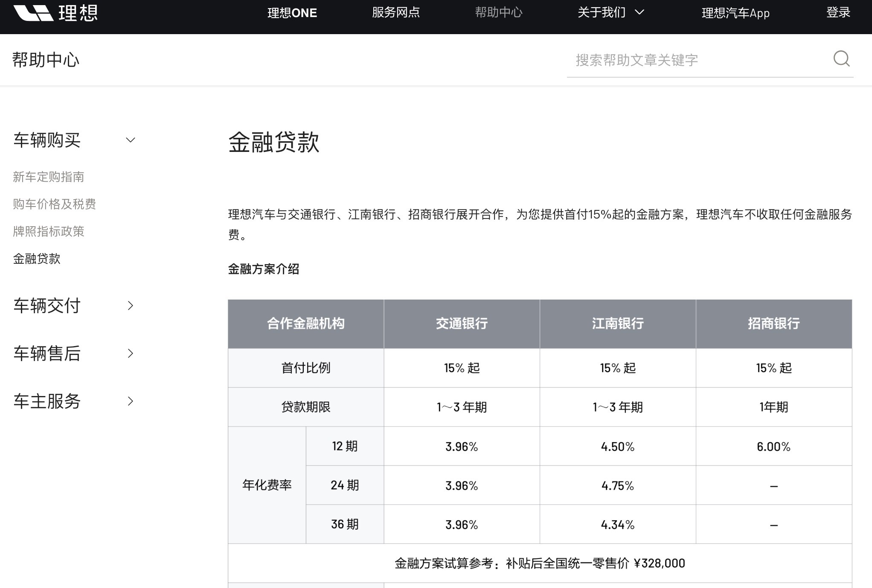Open the 服务网点 page

395,13
